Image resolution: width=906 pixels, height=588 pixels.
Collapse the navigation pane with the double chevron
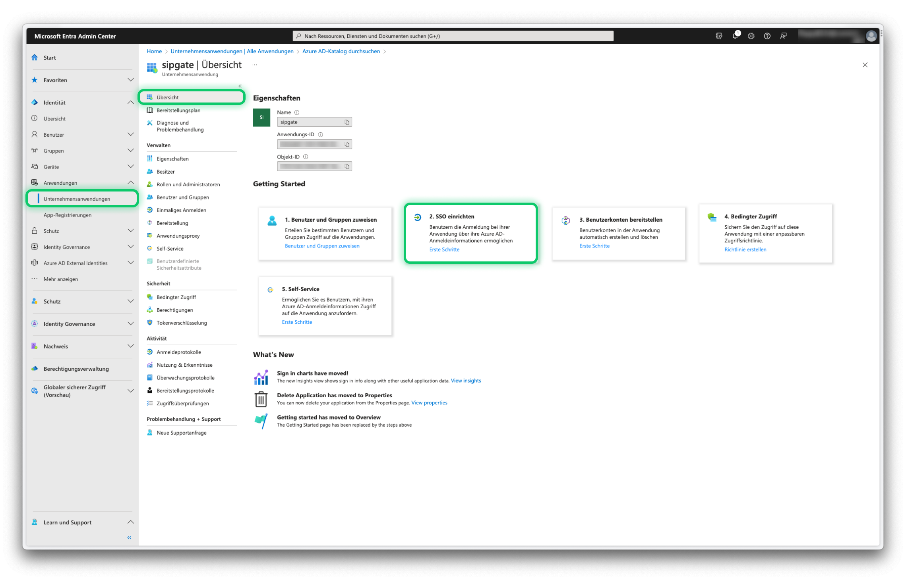tap(129, 537)
